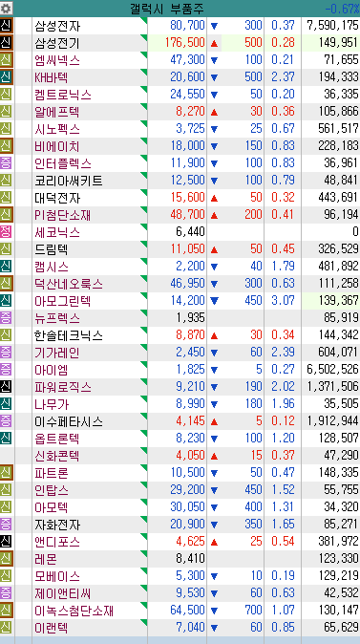Click the 64,500 price of 이녹스첨단소재
The height and width of the screenshot is (644, 360).
[x=187, y=611]
